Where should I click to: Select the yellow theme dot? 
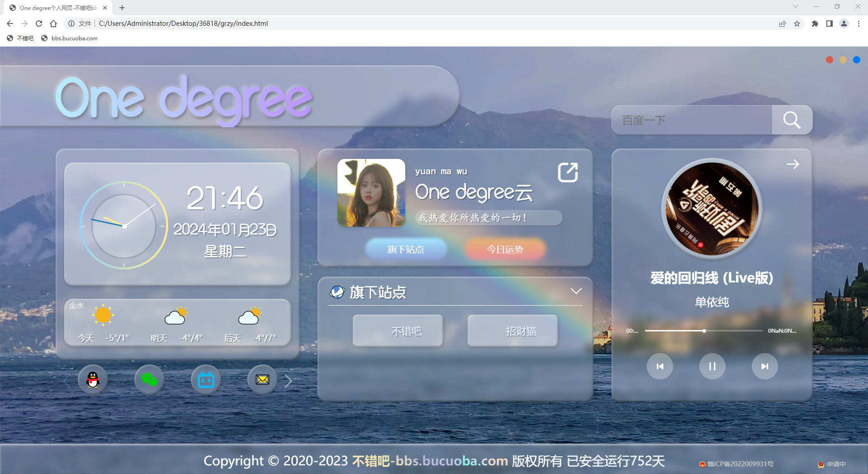click(843, 60)
